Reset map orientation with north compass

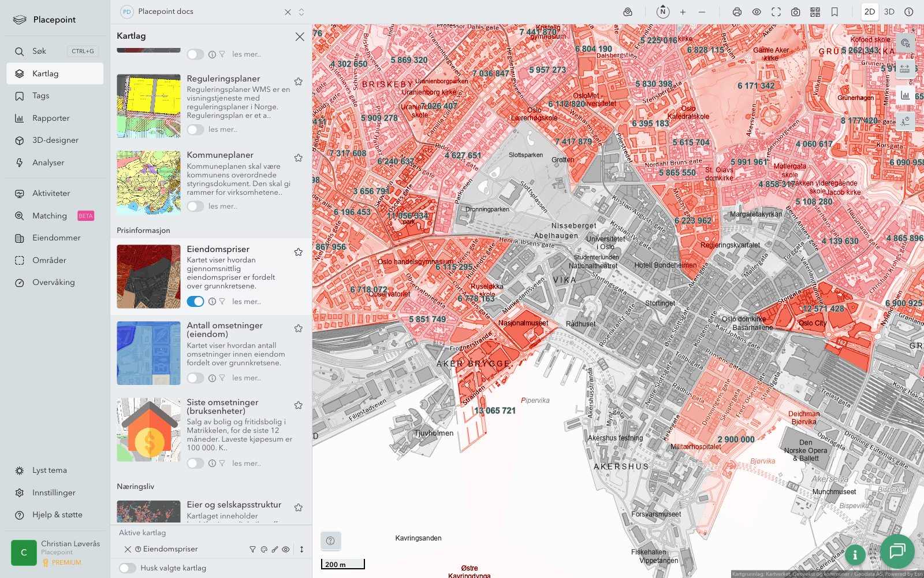[x=663, y=12]
